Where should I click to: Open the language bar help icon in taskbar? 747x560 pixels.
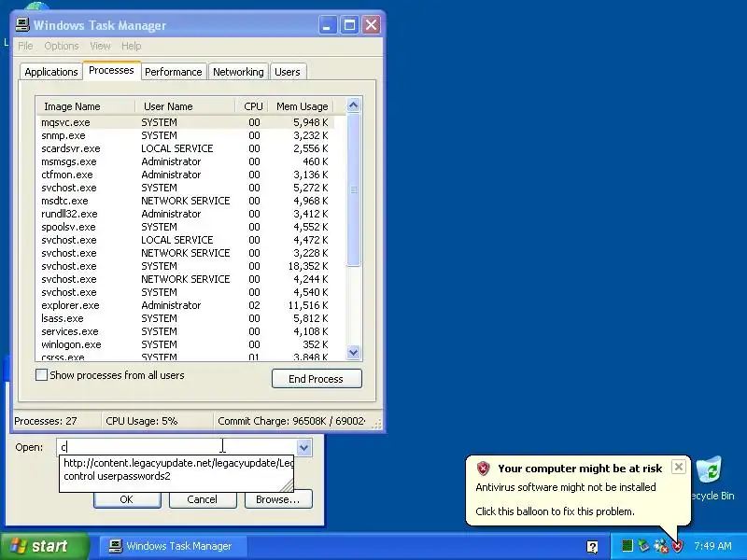coord(592,547)
